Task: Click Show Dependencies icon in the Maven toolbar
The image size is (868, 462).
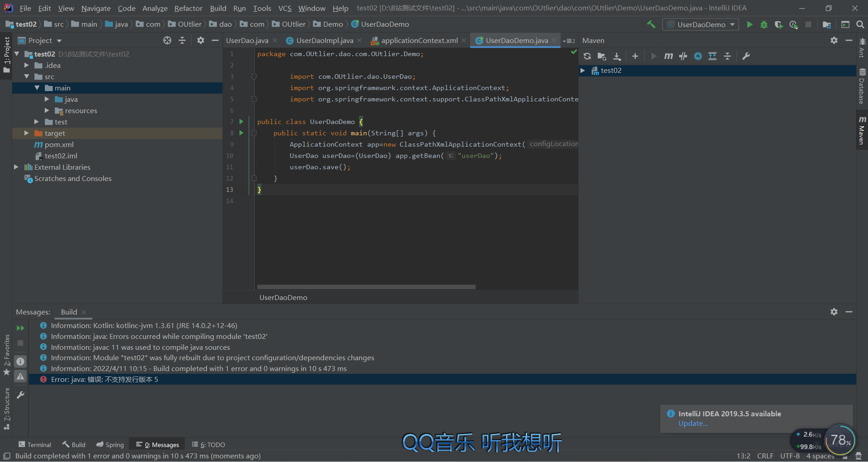Action: tap(712, 56)
